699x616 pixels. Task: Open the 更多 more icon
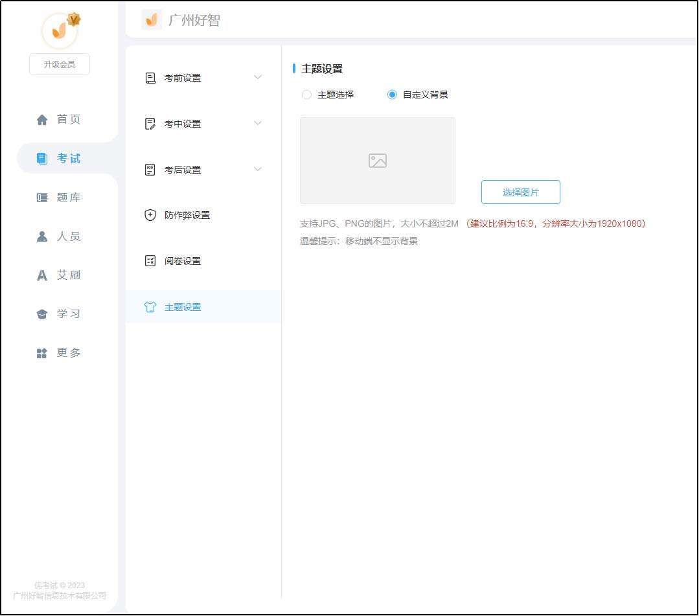pos(41,352)
